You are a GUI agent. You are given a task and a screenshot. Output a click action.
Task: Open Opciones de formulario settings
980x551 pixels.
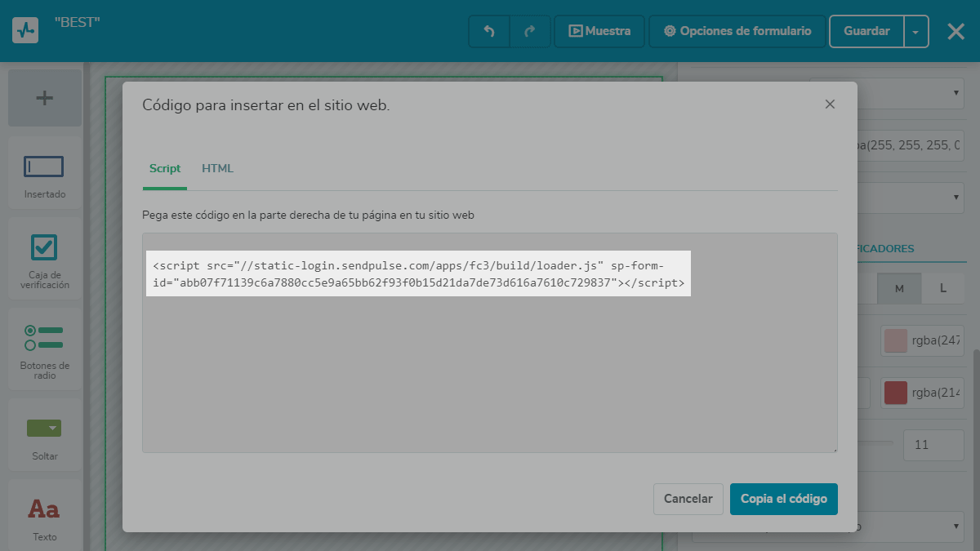[737, 31]
